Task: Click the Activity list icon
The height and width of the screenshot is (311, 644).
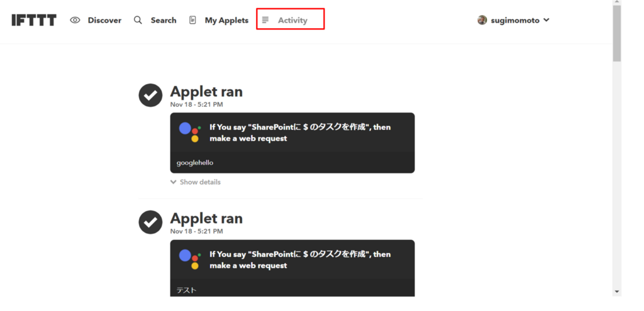Action: [x=266, y=20]
